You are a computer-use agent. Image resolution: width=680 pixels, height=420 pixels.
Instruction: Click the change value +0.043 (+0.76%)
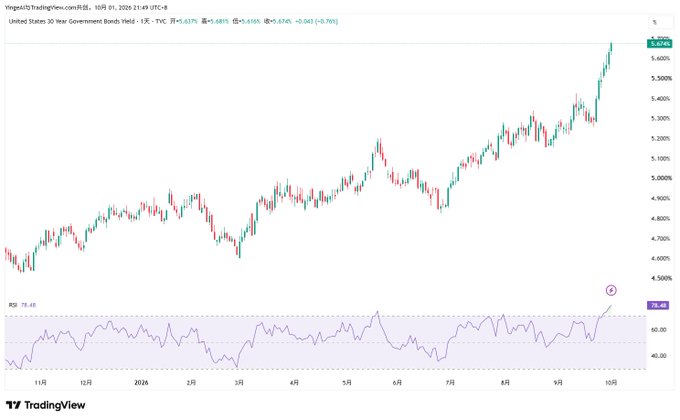coord(317,21)
